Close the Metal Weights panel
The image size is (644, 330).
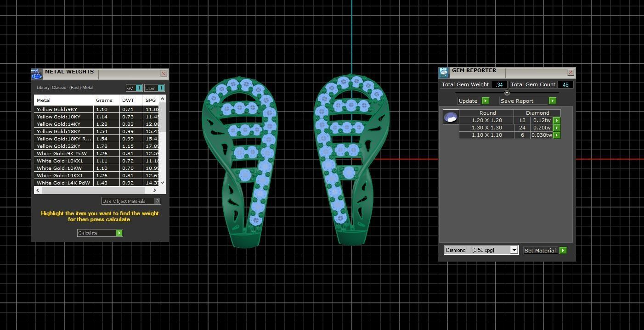coord(164,73)
